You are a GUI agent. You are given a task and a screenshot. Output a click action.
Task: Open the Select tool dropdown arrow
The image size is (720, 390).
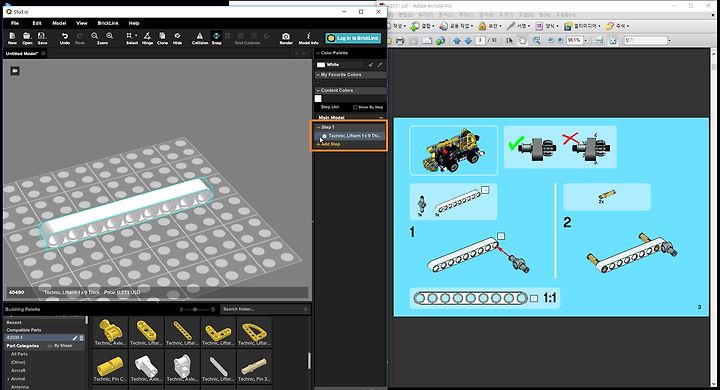(136, 35)
